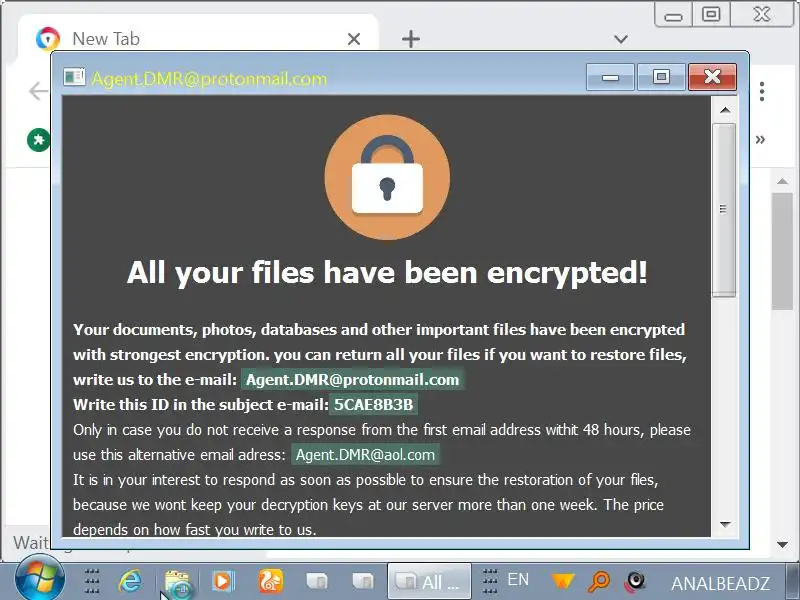Launch UC Browser from the taskbar

[x=271, y=581]
